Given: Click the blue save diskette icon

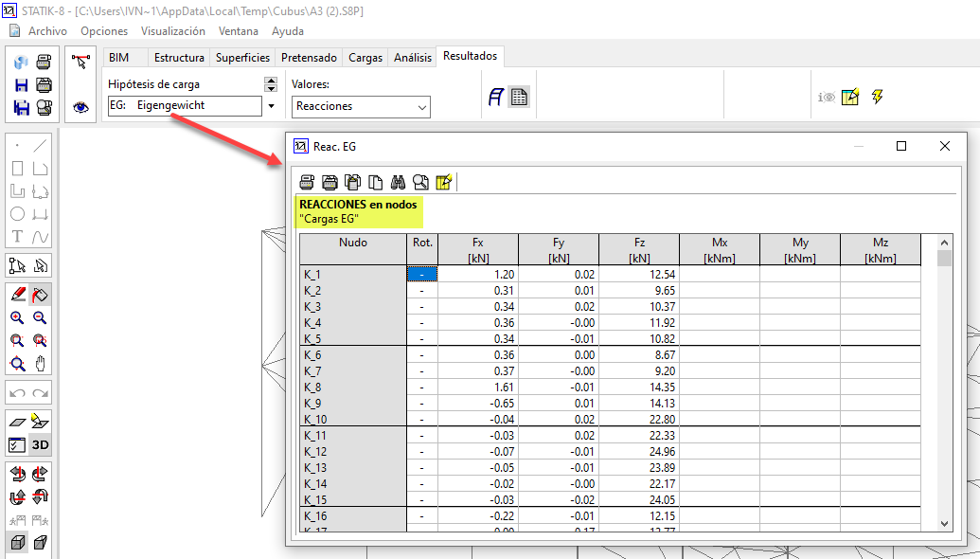Looking at the screenshot, I should (21, 85).
